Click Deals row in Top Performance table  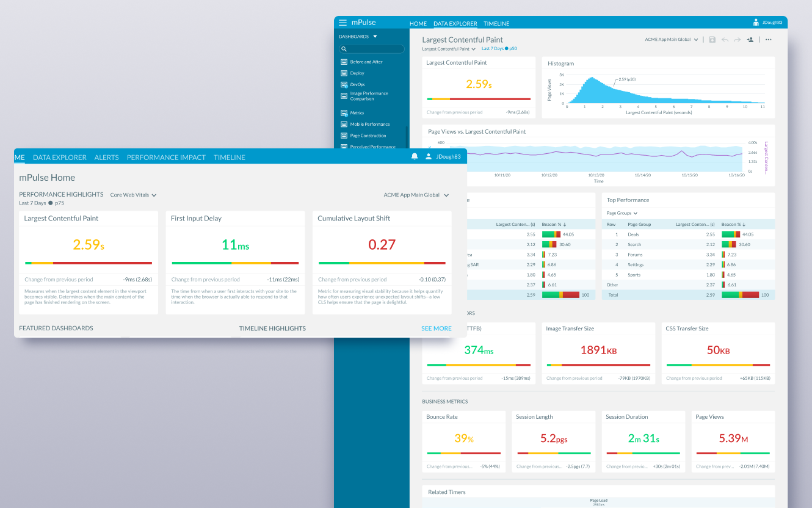pos(688,234)
